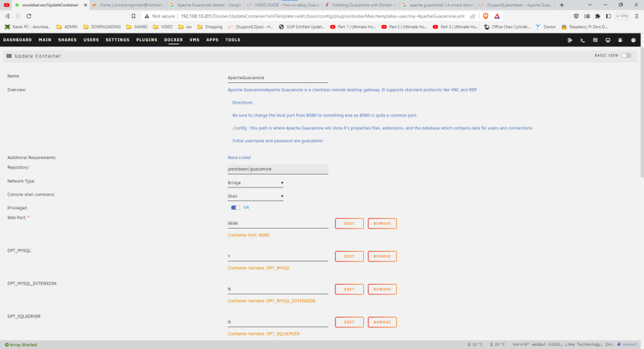Toggle the browser sidebar panel icon
Screen dimensions: 644x349
pos(609,16)
